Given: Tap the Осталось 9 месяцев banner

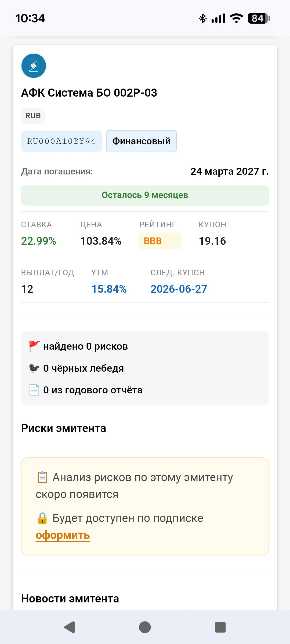Looking at the screenshot, I should [145, 195].
